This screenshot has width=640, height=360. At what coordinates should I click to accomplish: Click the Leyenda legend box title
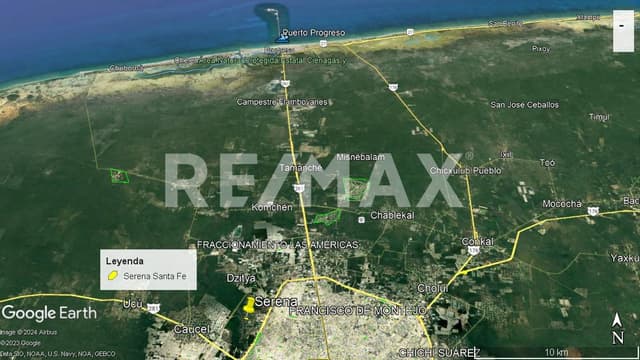(124, 261)
